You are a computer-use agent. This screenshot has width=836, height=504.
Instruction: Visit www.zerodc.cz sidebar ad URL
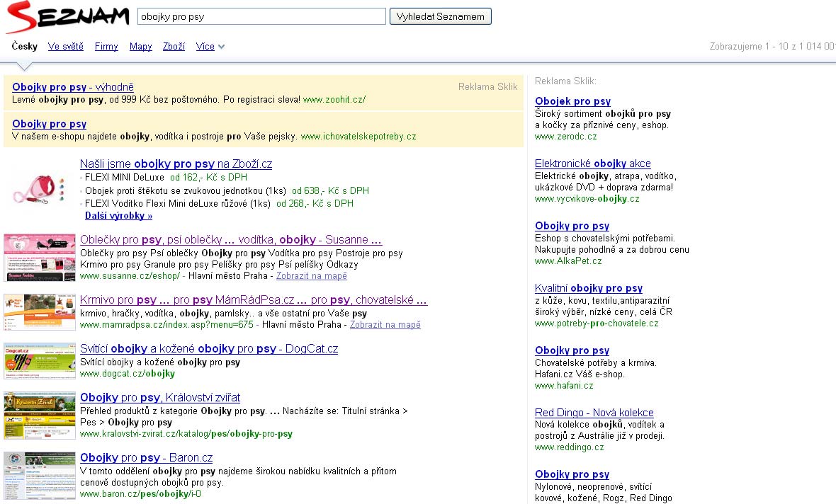565,137
